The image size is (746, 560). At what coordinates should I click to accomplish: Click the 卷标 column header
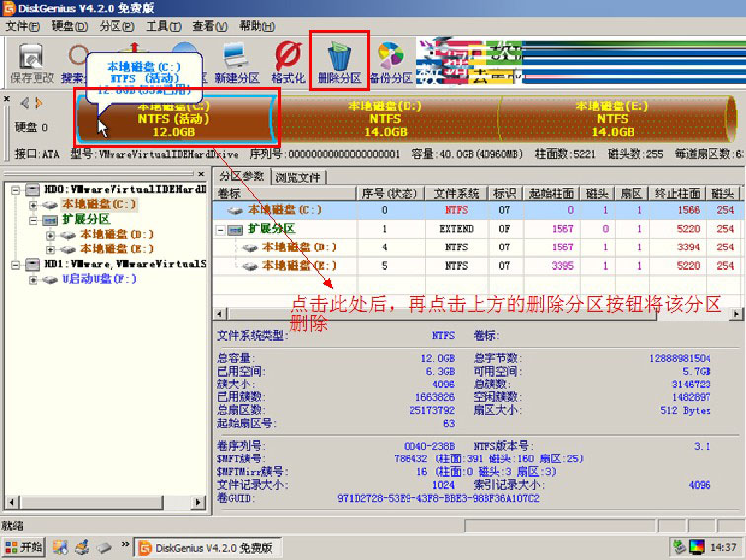click(285, 193)
